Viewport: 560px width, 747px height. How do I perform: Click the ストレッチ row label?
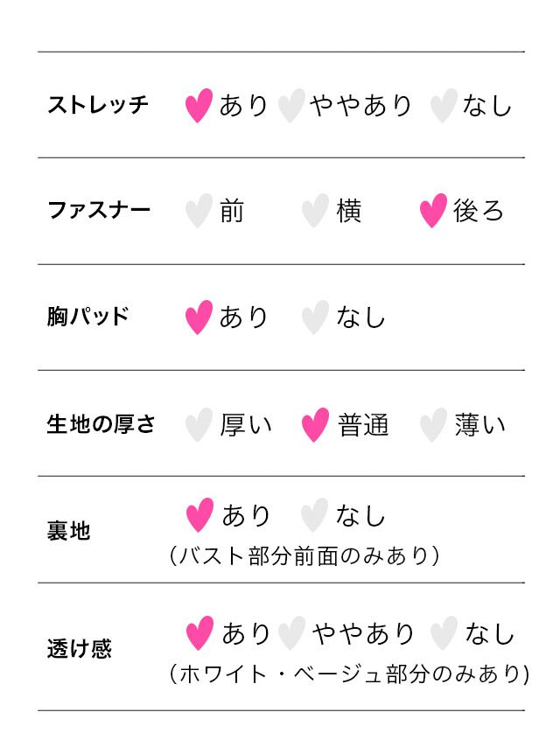[x=98, y=106]
